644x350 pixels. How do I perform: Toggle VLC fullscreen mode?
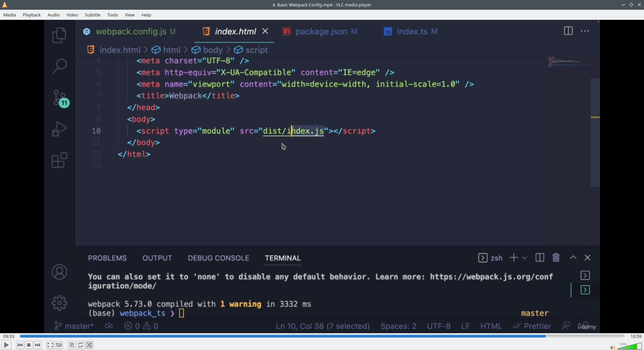[x=50, y=345]
